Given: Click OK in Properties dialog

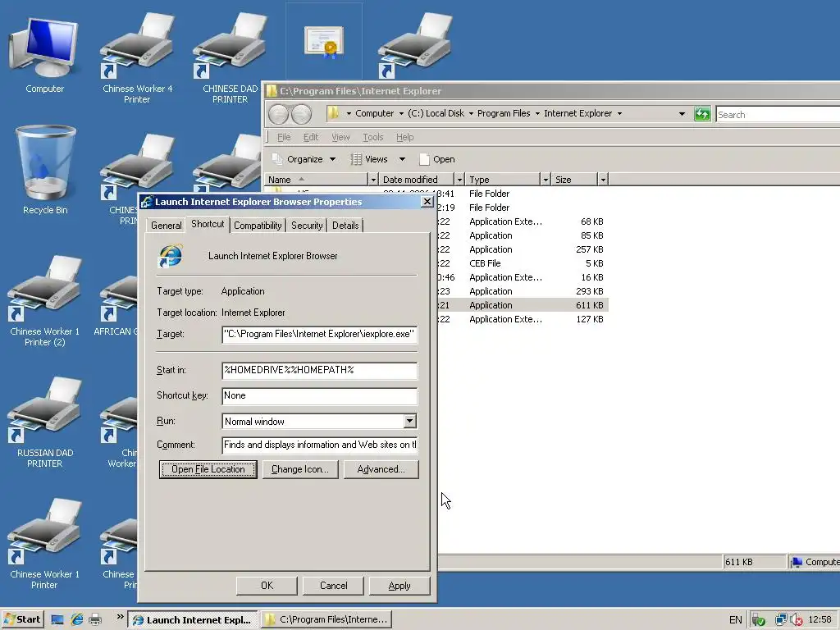Looking at the screenshot, I should pos(267,586).
